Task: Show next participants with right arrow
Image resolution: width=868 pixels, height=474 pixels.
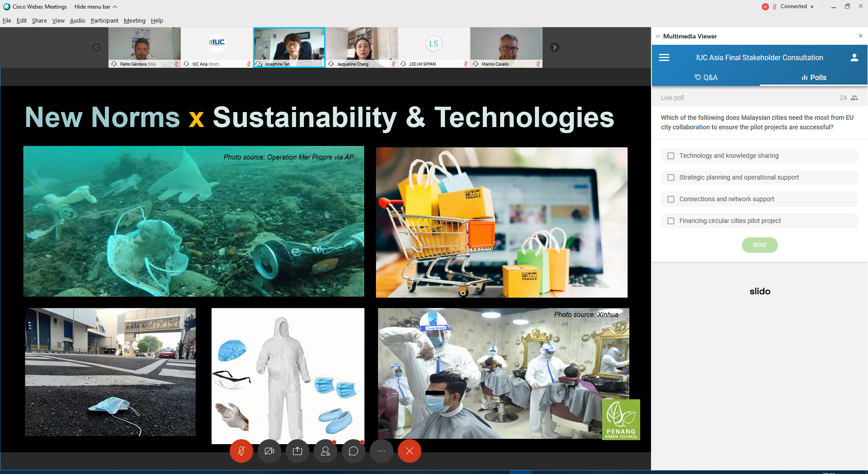Action: [555, 47]
